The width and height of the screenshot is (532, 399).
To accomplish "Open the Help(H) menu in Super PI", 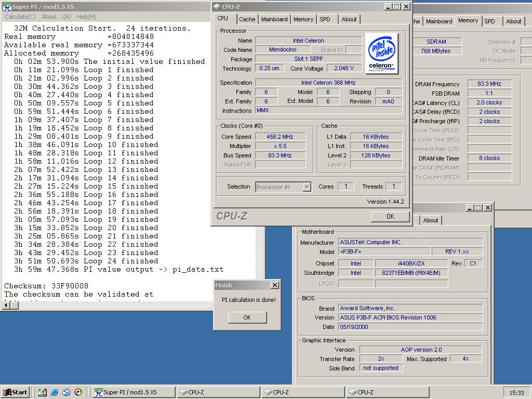I will [86, 17].
